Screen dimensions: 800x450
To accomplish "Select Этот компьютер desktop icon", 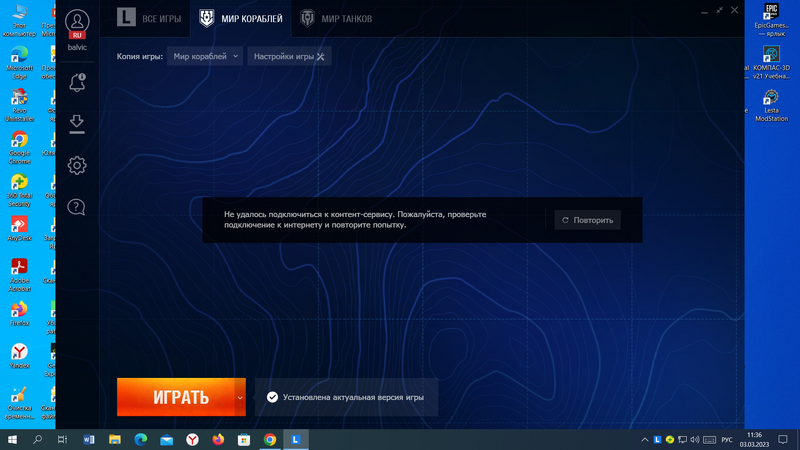I will (19, 21).
